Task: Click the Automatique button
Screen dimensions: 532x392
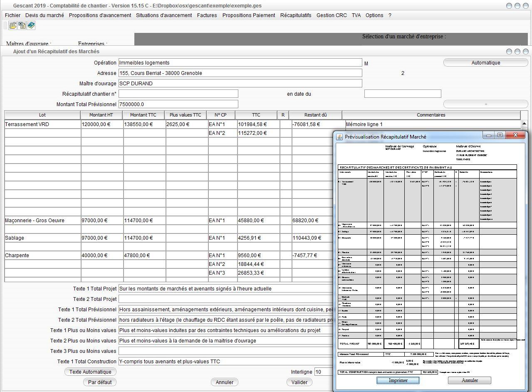Action: pyautogui.click(x=485, y=62)
